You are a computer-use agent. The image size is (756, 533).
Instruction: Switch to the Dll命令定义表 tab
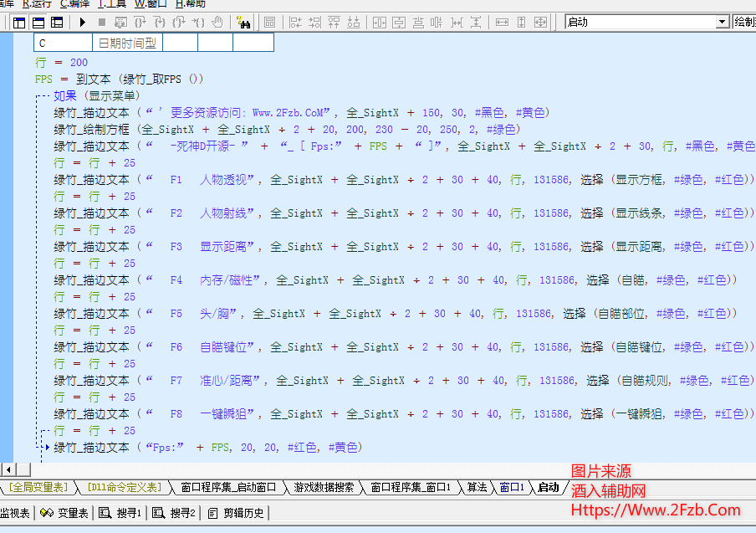(x=123, y=487)
